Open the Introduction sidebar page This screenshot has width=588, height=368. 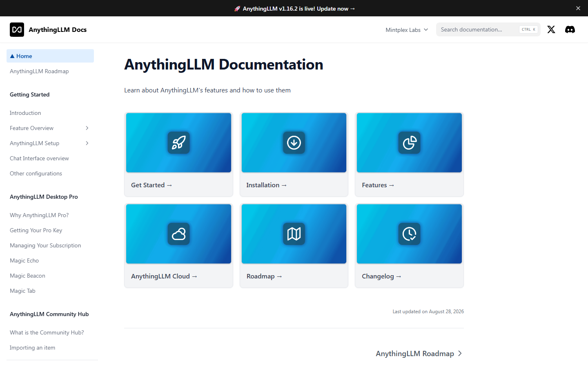(x=50, y=113)
